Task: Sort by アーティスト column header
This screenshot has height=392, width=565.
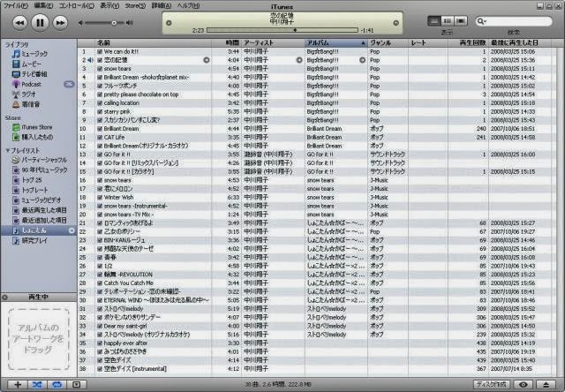Action: tap(273, 43)
